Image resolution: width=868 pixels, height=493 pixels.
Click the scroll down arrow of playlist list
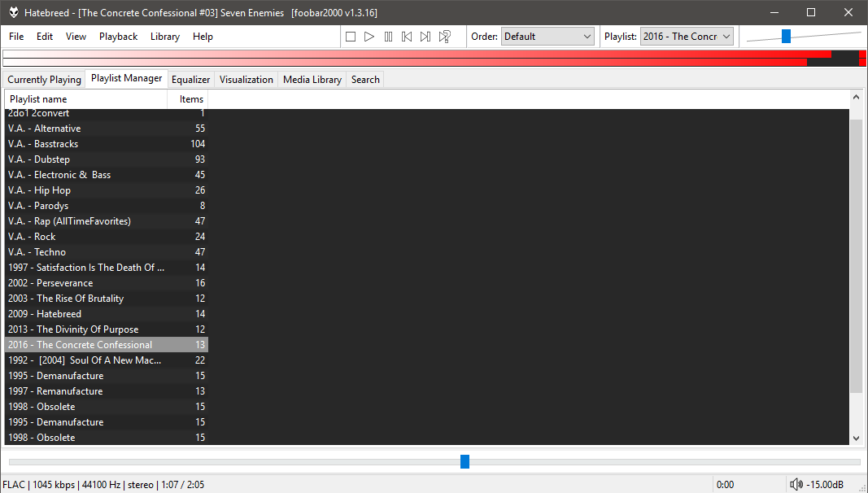(x=857, y=438)
